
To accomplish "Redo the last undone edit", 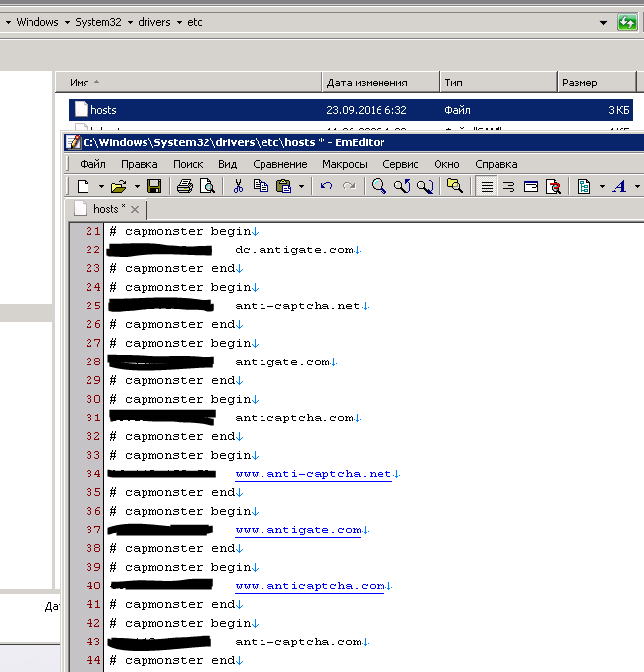I will click(349, 187).
